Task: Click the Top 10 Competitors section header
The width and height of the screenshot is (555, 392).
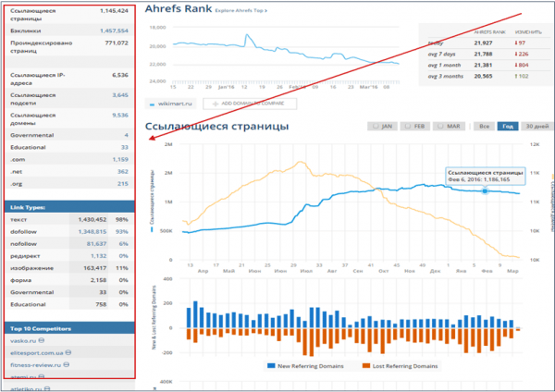Action: coord(69,328)
